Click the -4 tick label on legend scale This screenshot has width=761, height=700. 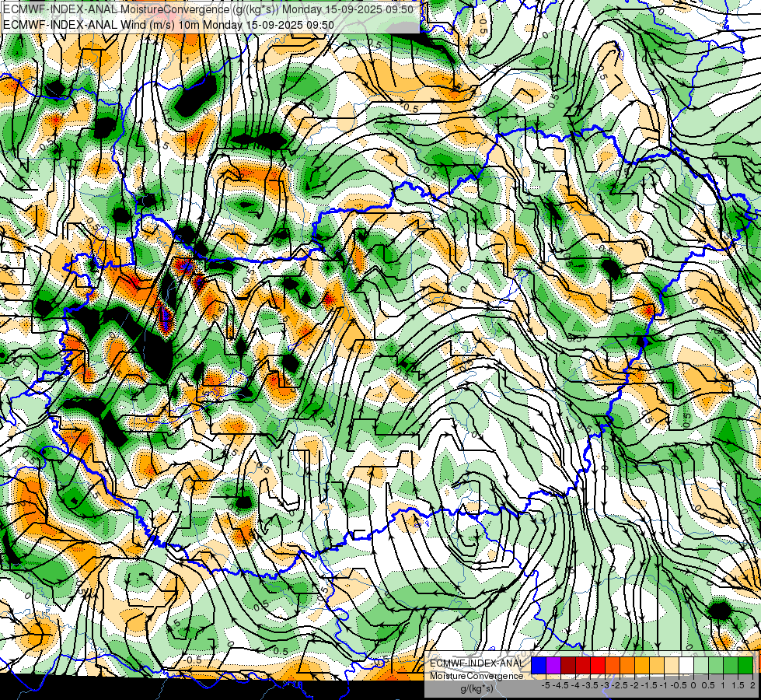[575, 685]
